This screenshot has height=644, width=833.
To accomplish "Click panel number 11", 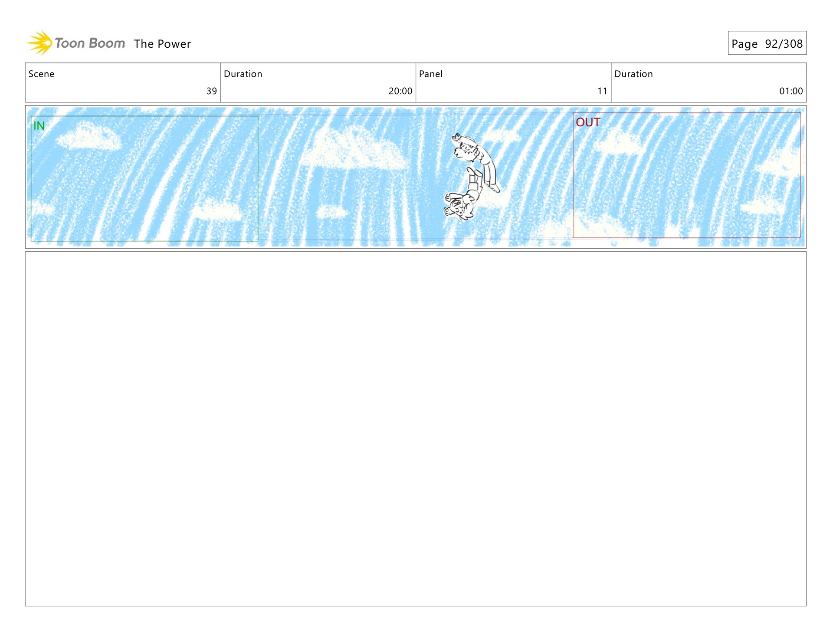I will click(x=602, y=91).
